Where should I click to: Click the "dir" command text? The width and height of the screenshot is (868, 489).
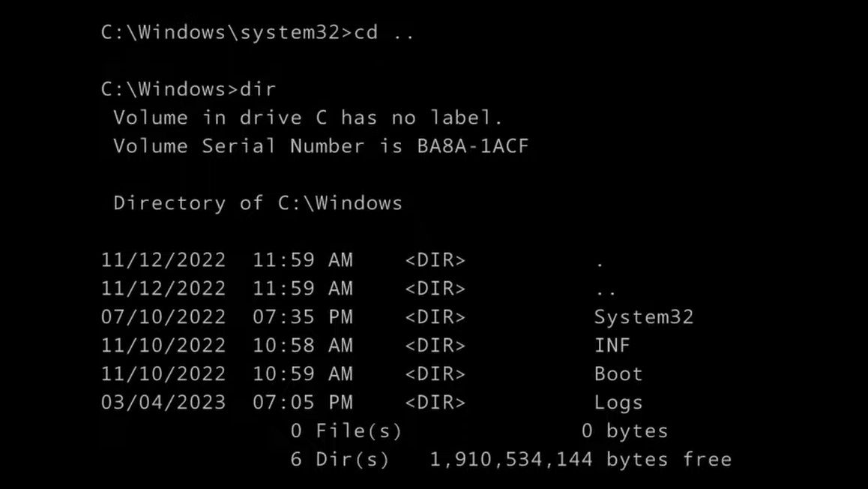[x=258, y=89]
